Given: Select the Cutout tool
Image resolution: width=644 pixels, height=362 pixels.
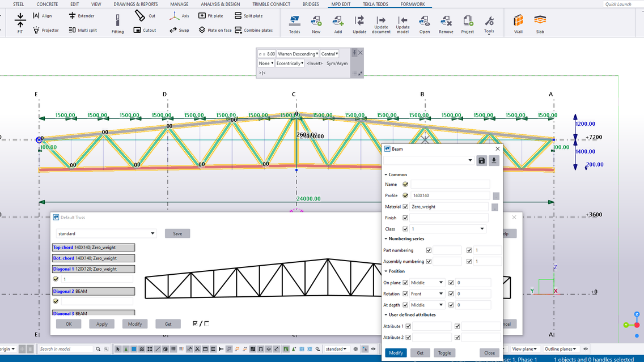Looking at the screenshot, I should [x=145, y=30].
